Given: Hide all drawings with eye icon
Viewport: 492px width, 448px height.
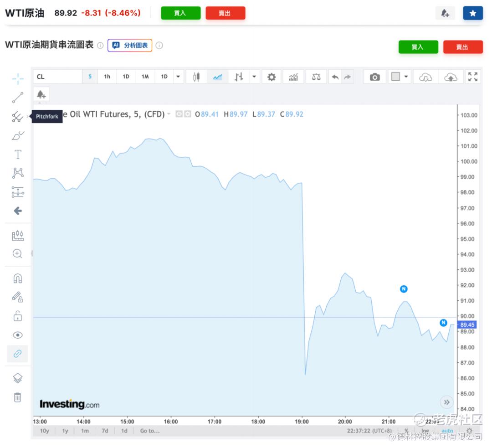Looking at the screenshot, I should pos(18,335).
